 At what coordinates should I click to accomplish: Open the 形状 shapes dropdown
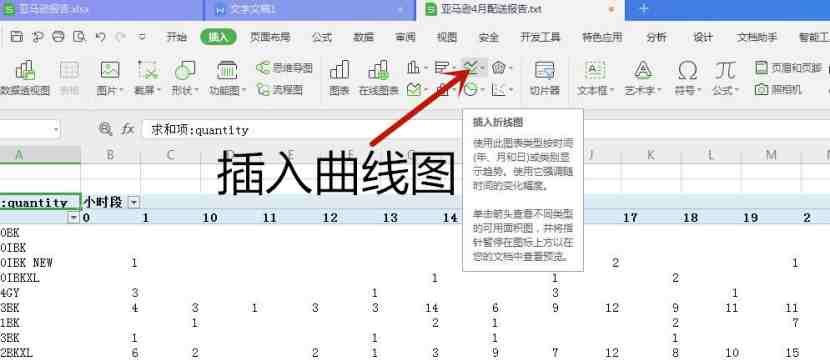click(x=185, y=78)
